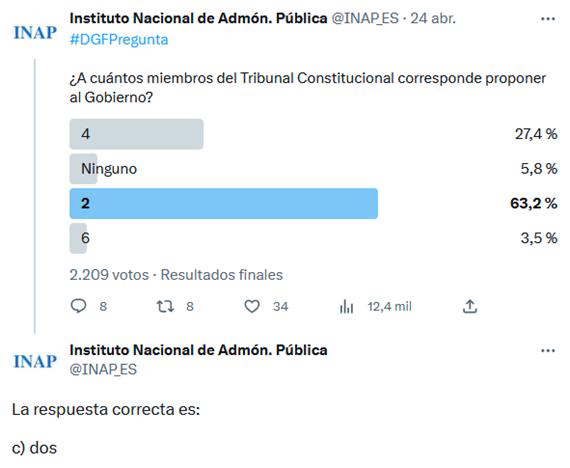Open INAP profile avatar on top tweet
570x468 pixels.
click(x=35, y=32)
